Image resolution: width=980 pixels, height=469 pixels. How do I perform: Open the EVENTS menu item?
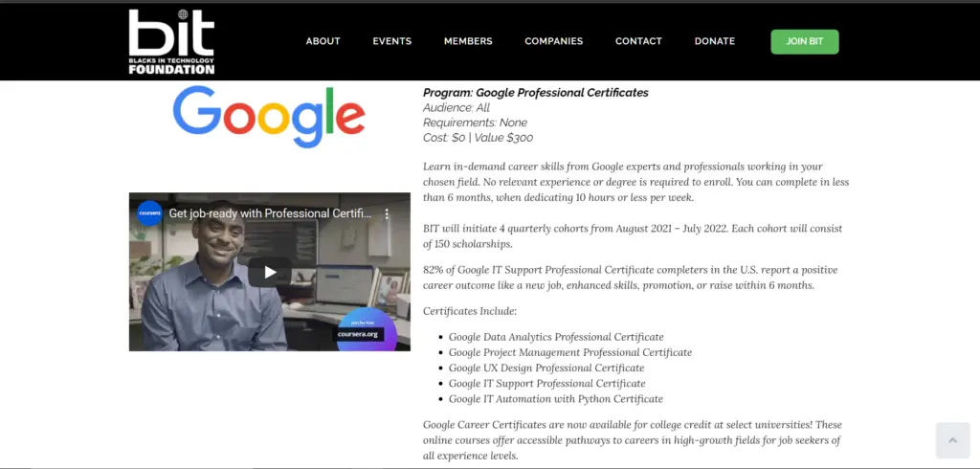(x=391, y=41)
